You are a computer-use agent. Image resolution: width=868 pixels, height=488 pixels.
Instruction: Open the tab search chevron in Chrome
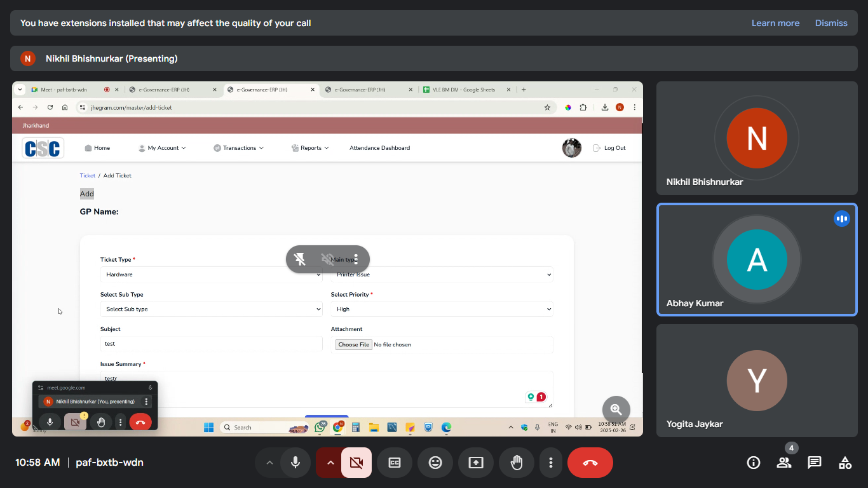(x=20, y=90)
